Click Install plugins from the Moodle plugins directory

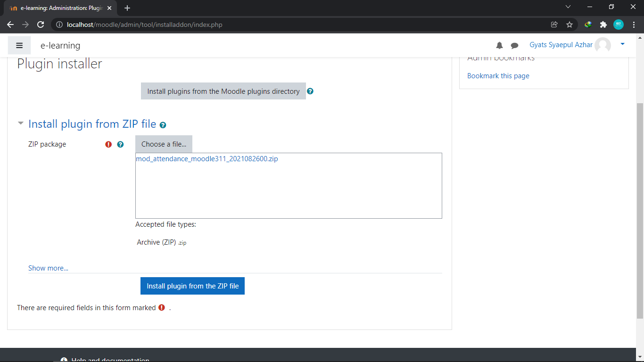tap(223, 91)
